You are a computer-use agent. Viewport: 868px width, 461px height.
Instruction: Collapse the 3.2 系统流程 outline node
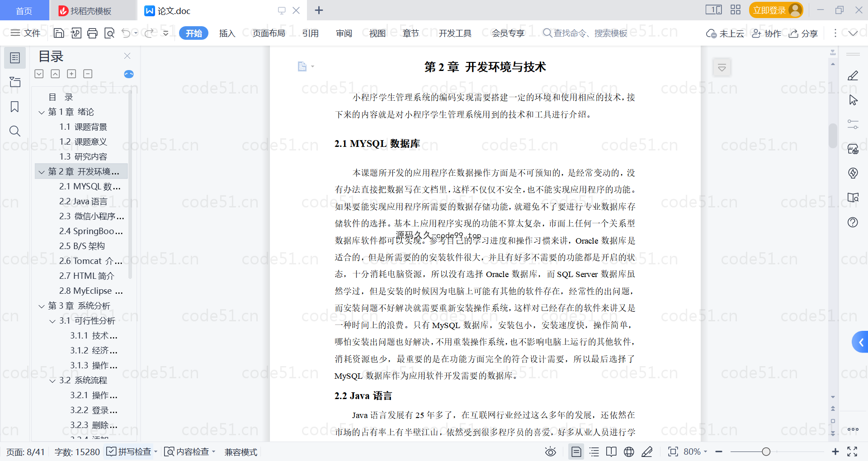click(52, 381)
